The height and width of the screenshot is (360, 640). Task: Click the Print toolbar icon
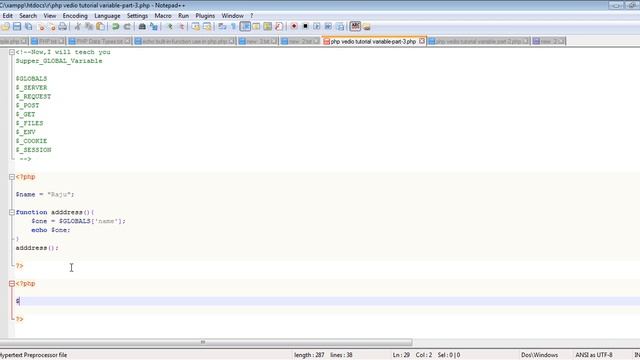[x=62, y=27]
